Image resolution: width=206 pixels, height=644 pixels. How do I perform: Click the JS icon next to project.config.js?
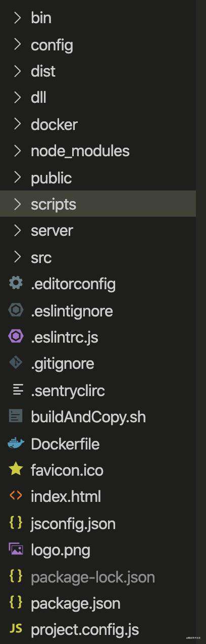pos(16,628)
